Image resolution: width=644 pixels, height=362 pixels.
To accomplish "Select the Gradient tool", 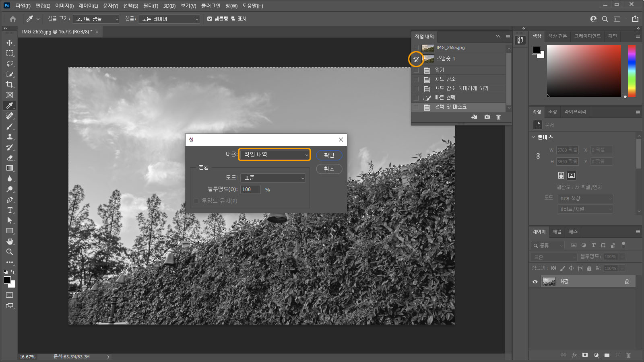I will coord(10,168).
